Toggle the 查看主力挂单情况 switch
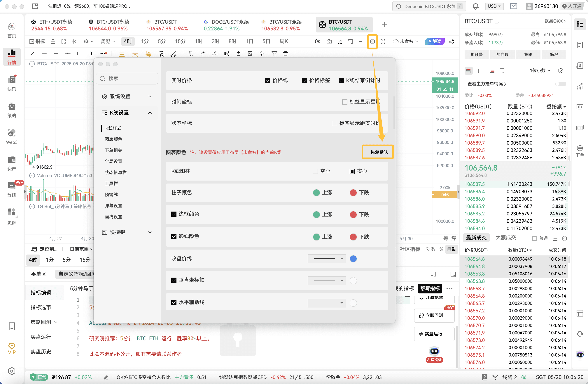The image size is (588, 384). [560, 84]
